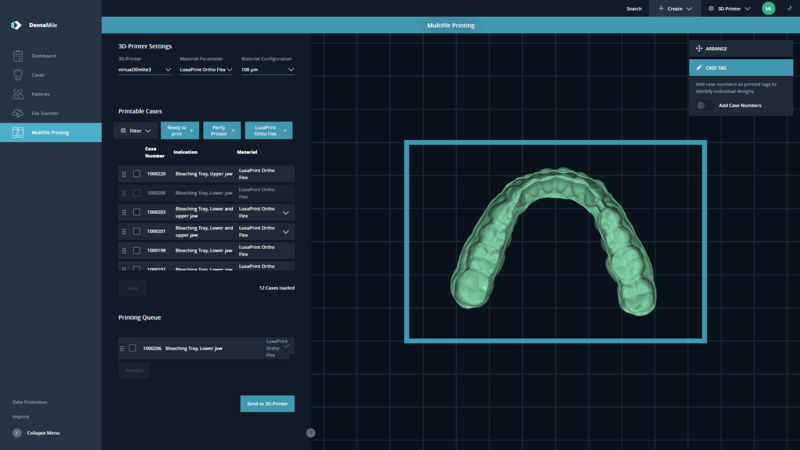Open the Material Configuration 100 µm dropdown

coord(268,69)
